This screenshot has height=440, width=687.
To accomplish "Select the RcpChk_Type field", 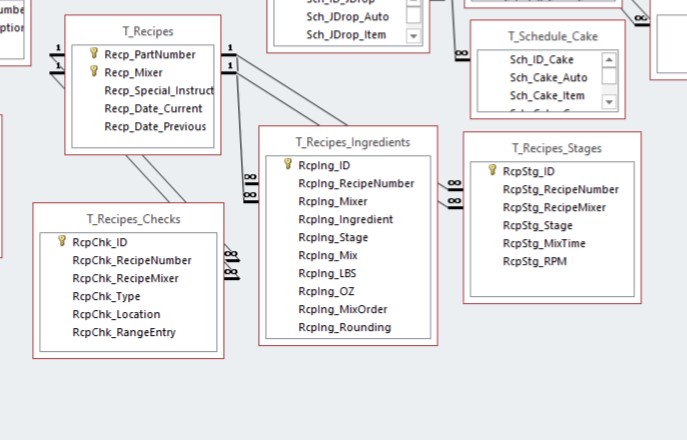I will click(x=106, y=296).
